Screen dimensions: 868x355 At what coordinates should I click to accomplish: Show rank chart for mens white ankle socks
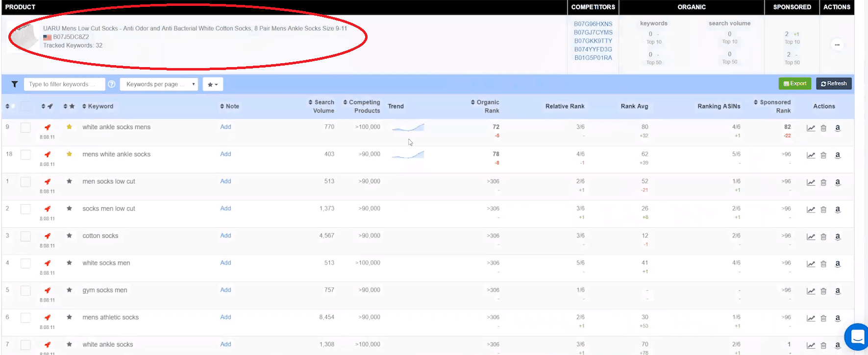tap(811, 155)
